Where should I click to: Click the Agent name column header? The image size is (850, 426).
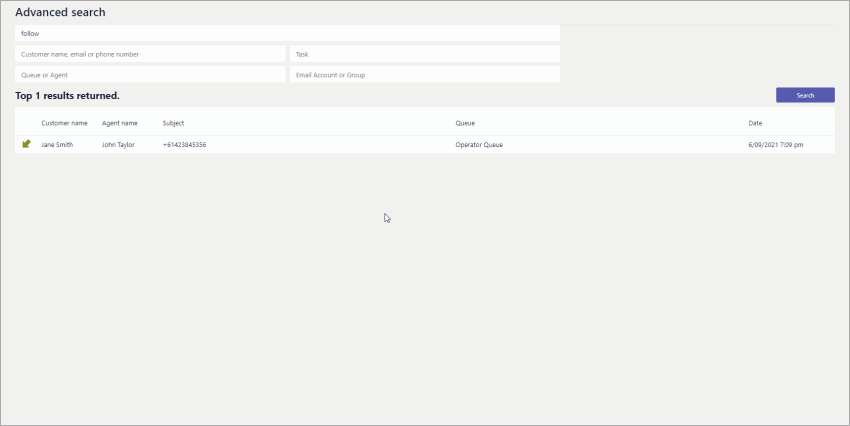pyautogui.click(x=119, y=123)
